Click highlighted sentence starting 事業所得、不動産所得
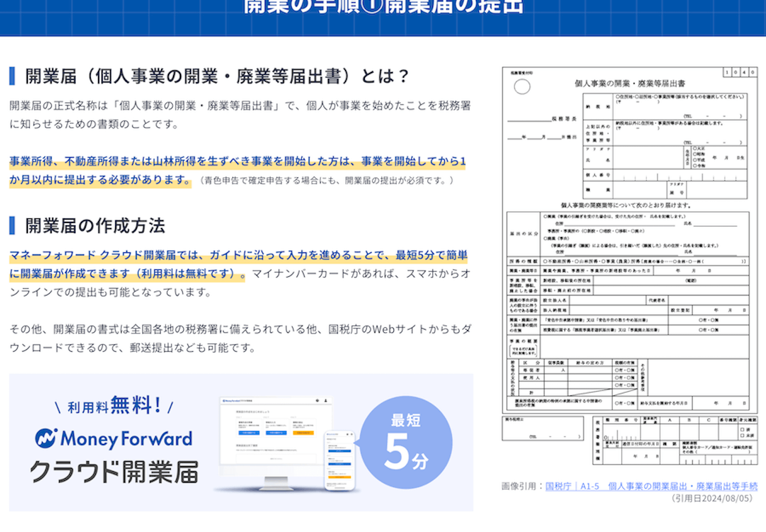The image size is (766, 532). click(237, 171)
